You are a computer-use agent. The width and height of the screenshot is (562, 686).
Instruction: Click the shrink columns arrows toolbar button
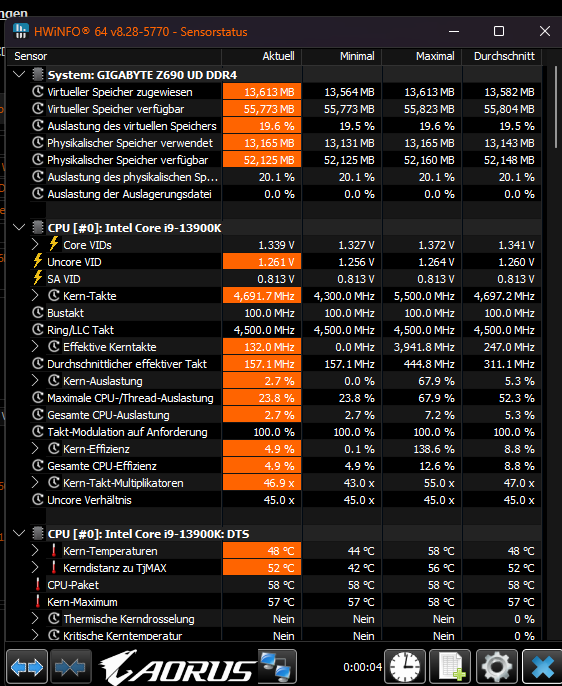click(70, 667)
